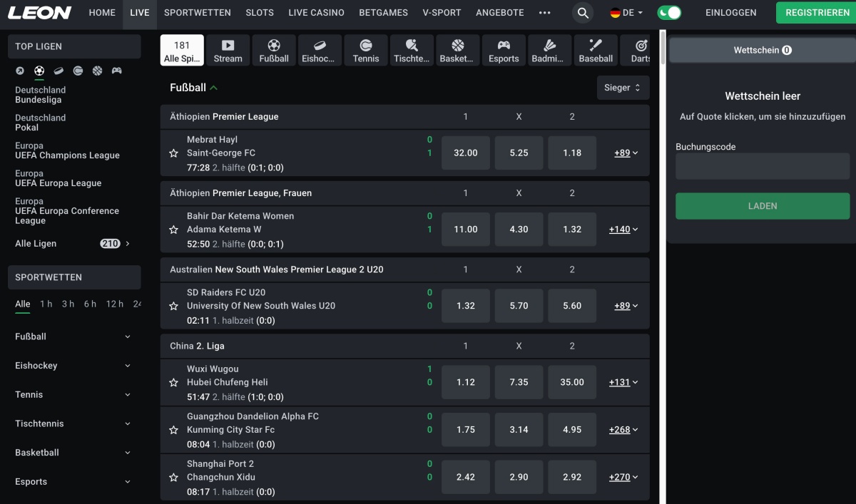
Task: Filter live events by Eishockey in sport bar
Action: [320, 51]
